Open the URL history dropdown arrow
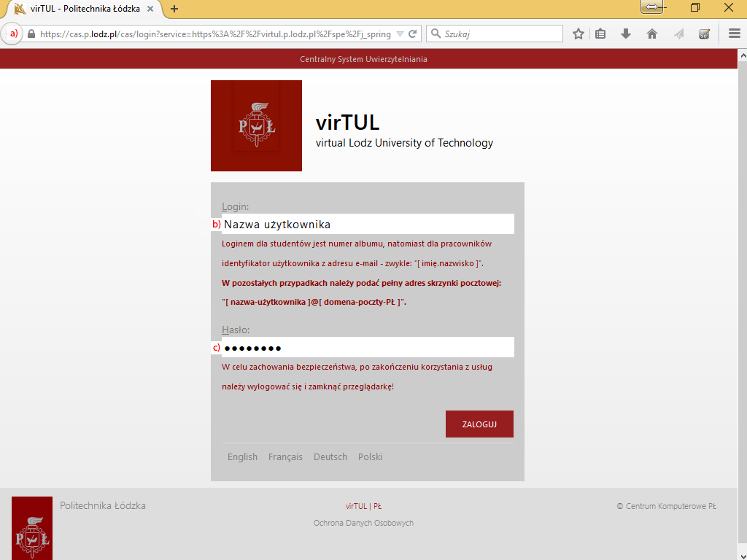Image resolution: width=747 pixels, height=560 pixels. 400,34
